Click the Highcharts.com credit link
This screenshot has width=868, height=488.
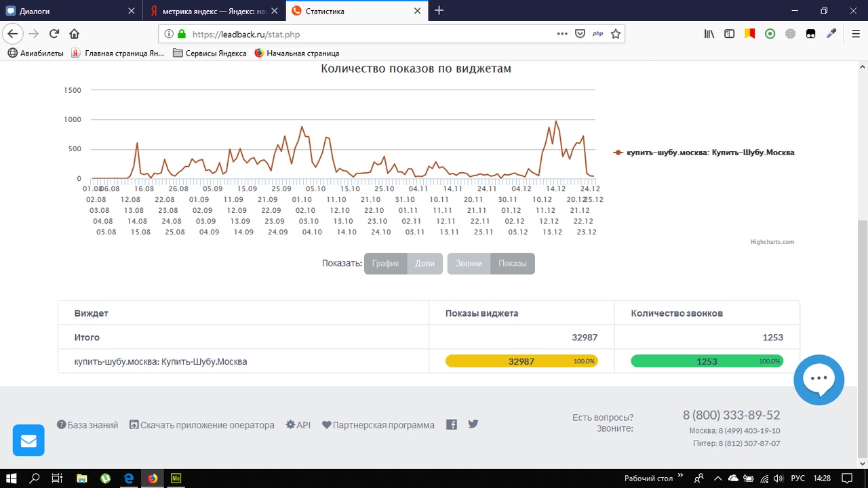(772, 242)
